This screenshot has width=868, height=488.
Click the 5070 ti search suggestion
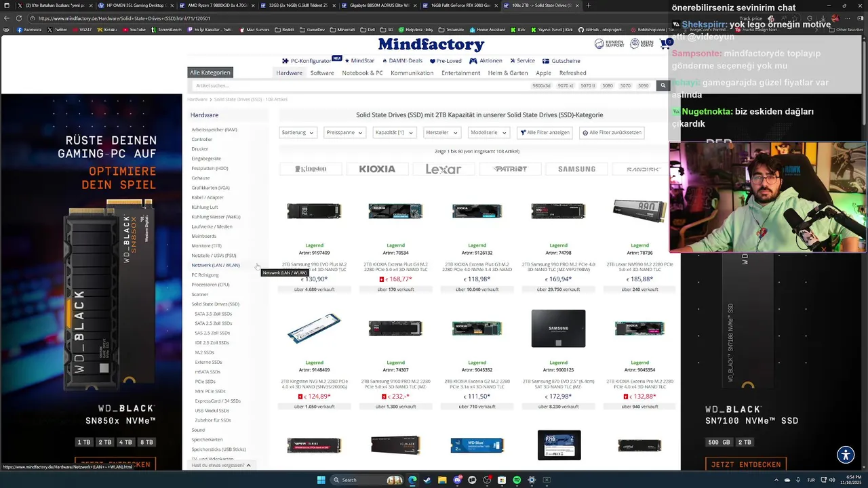[x=587, y=86]
